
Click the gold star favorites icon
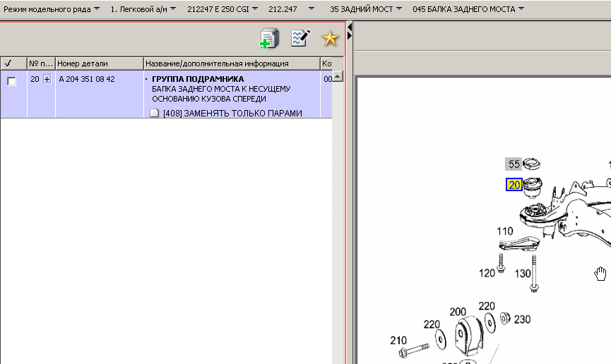pyautogui.click(x=330, y=39)
